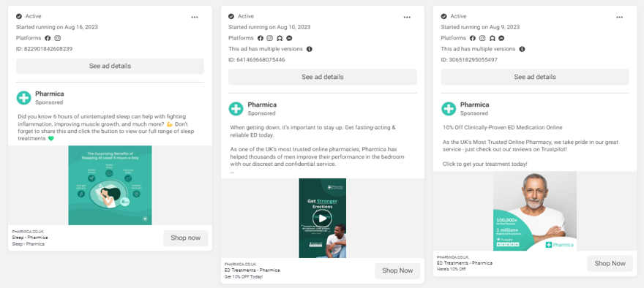
Task: Click PHARMICA.CO.UK link under sleep ad
Action: [x=28, y=232]
